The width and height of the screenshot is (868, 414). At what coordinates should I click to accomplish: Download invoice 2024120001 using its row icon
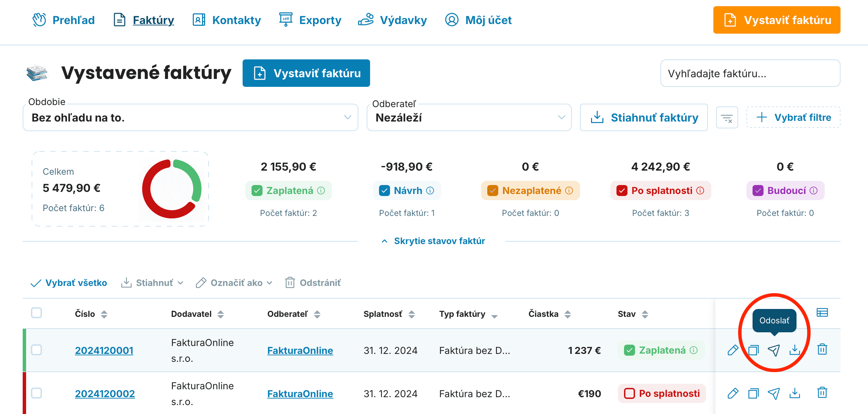click(x=794, y=350)
